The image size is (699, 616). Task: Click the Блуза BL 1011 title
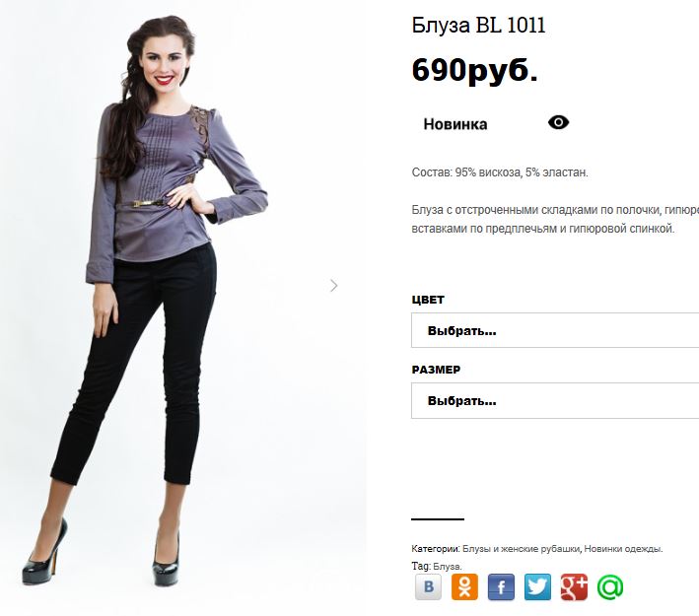[x=478, y=25]
